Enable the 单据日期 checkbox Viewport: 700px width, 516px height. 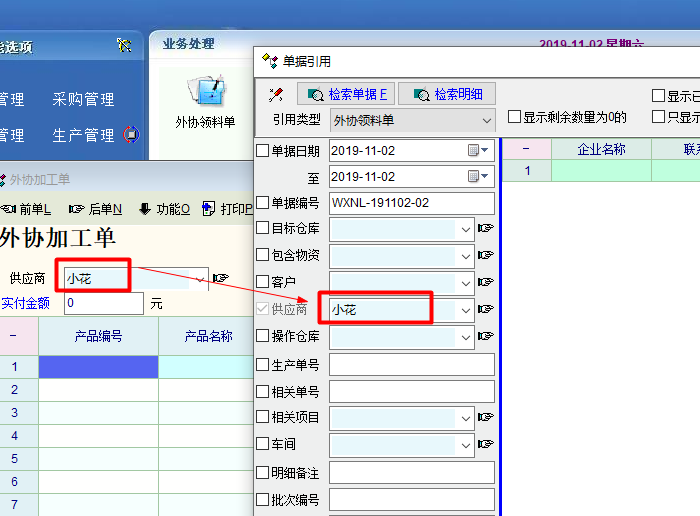264,151
